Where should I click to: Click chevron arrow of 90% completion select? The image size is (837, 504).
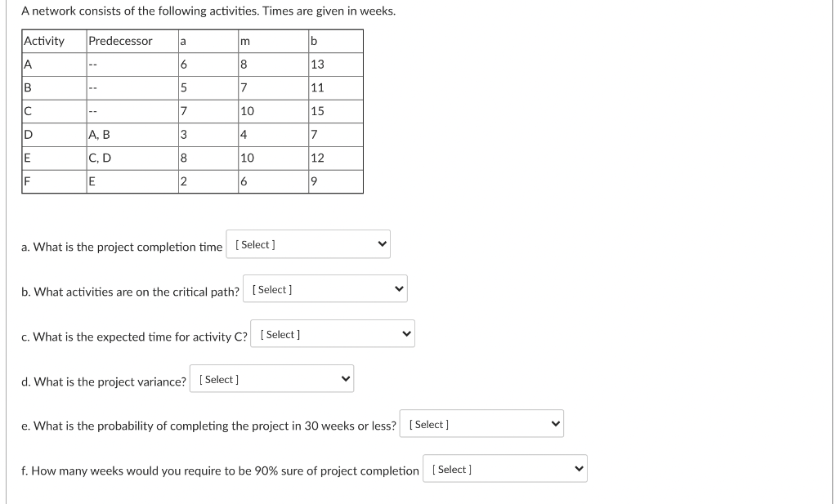coord(580,470)
